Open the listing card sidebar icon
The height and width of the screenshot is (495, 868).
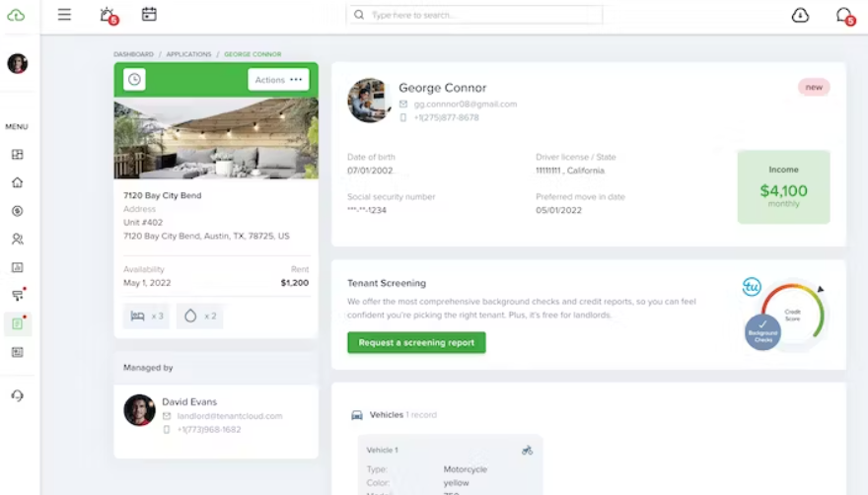tap(17, 352)
